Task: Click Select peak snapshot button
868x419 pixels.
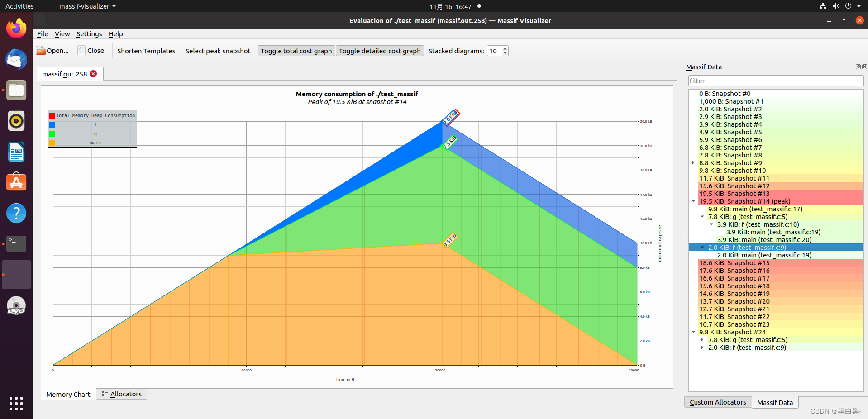Action: point(218,51)
